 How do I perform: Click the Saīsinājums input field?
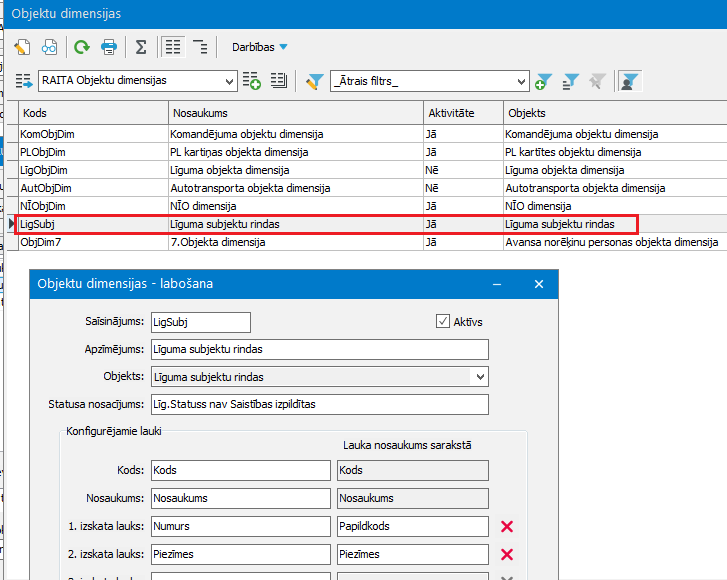tap(199, 322)
